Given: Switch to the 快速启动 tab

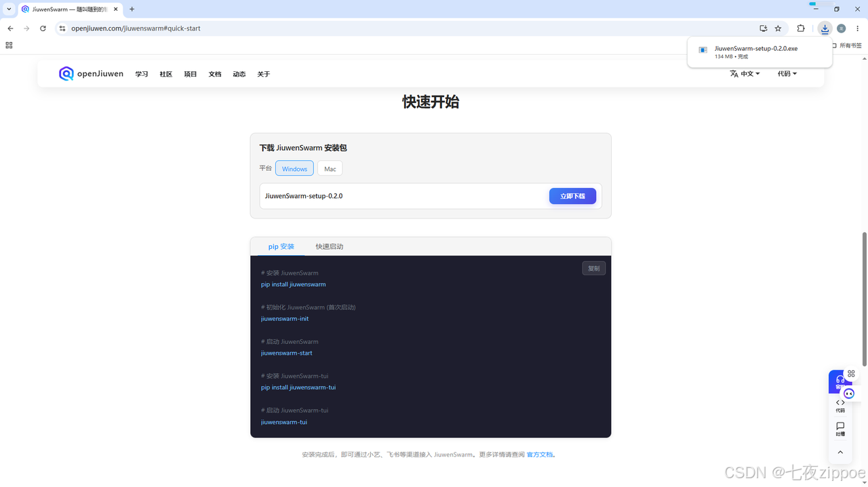Looking at the screenshot, I should tap(330, 247).
